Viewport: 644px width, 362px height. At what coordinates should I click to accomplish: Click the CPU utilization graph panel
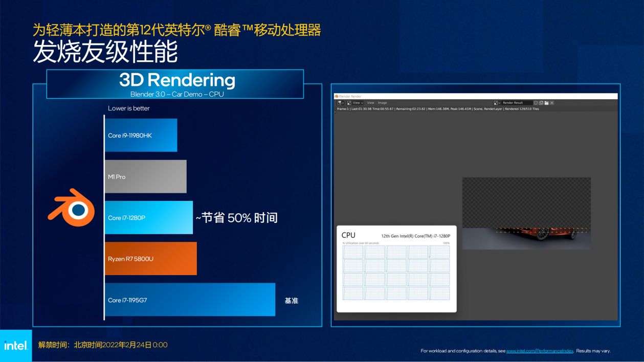coord(396,268)
